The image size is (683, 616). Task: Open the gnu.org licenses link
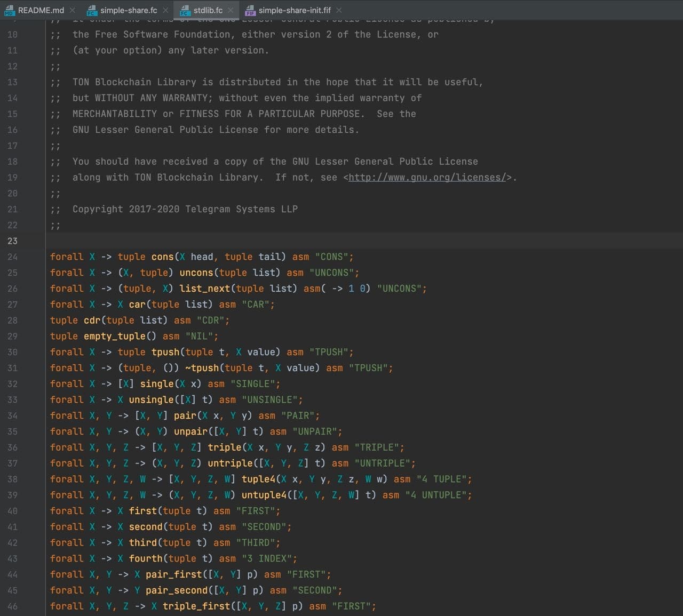pyautogui.click(x=427, y=177)
